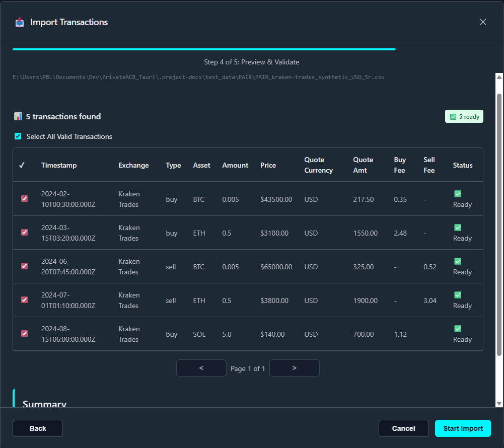The height and width of the screenshot is (448, 504).
Task: Click green Ready icon for 2024-02-10 BTC row
Action: [x=458, y=194]
